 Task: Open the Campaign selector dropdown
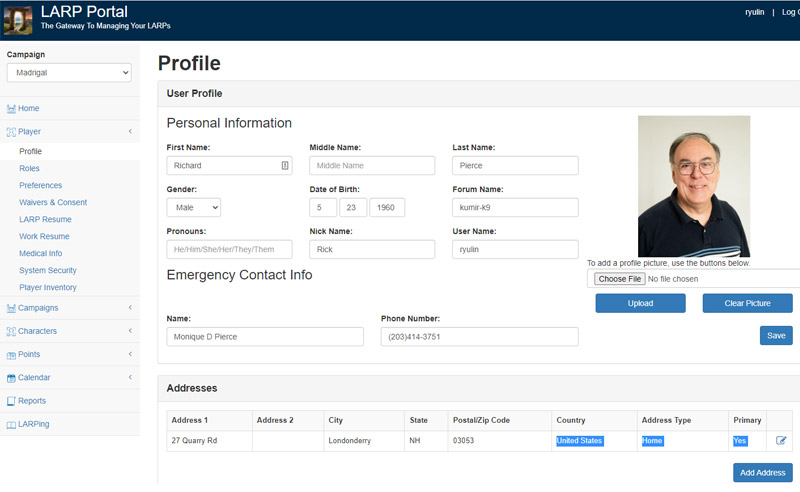click(x=69, y=73)
